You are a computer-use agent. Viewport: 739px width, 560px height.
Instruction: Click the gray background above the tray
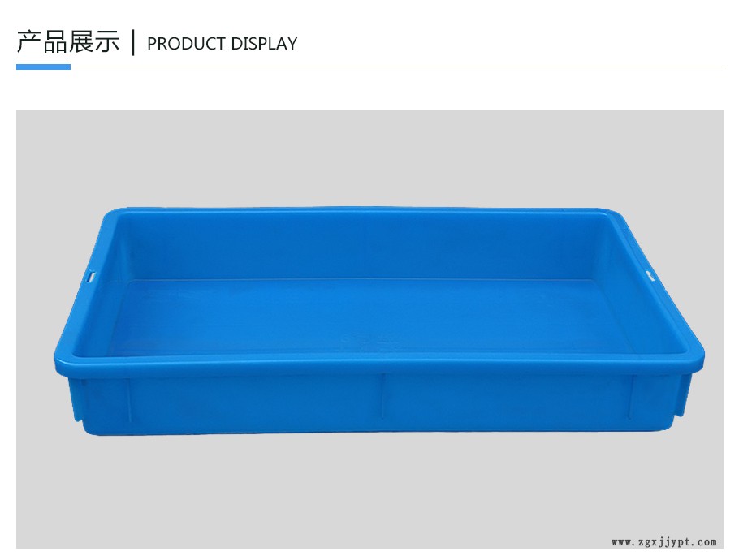369,157
